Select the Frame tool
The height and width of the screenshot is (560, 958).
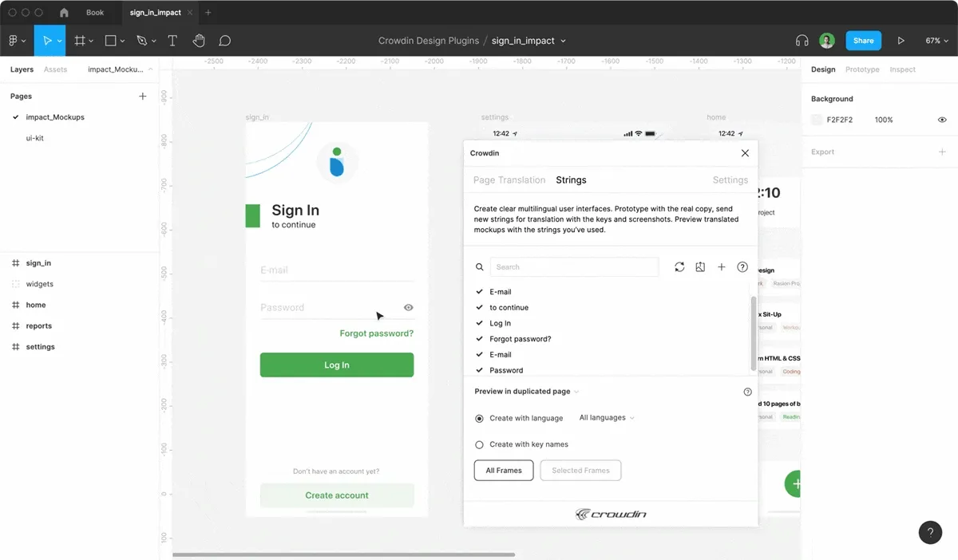point(78,40)
